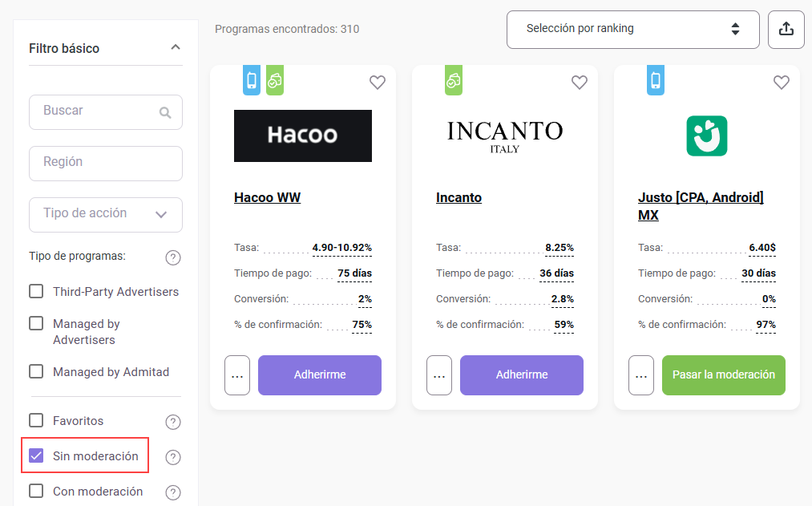Click help icon beside Favoritos filter
Image resolution: width=812 pixels, height=506 pixels.
173,422
